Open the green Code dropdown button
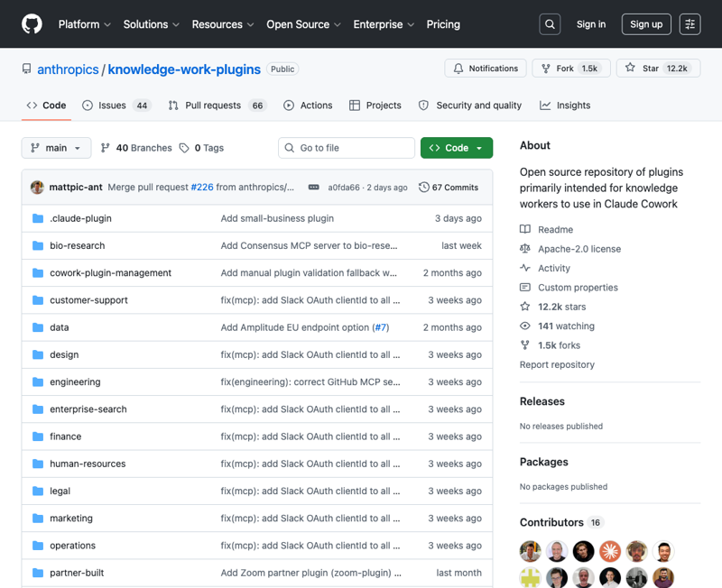The height and width of the screenshot is (588, 722). (x=457, y=148)
